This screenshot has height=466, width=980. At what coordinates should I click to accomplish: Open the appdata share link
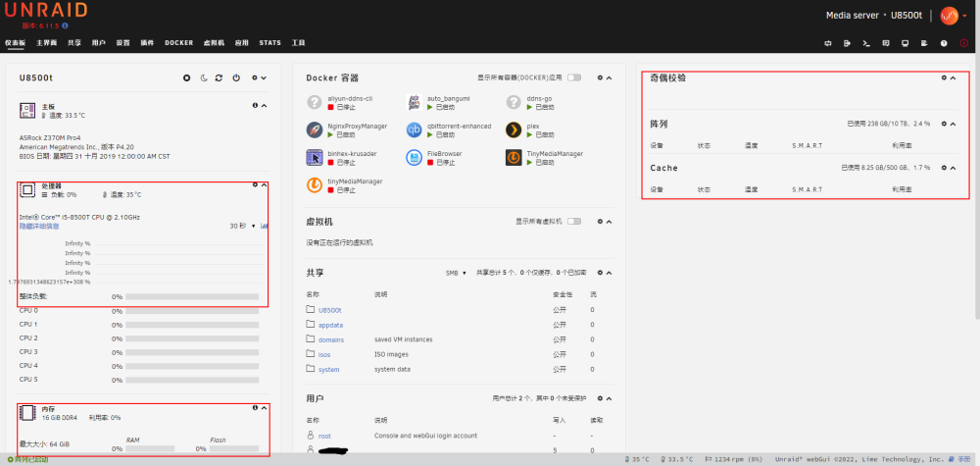point(330,326)
